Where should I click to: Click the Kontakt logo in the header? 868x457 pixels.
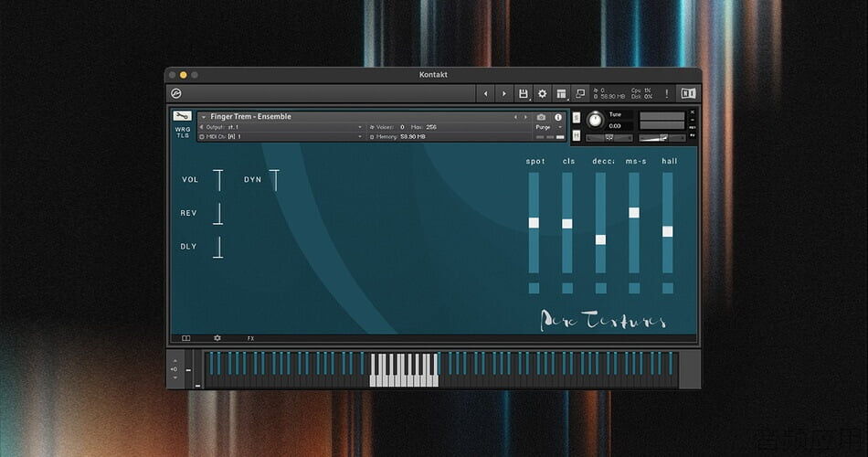(x=176, y=93)
